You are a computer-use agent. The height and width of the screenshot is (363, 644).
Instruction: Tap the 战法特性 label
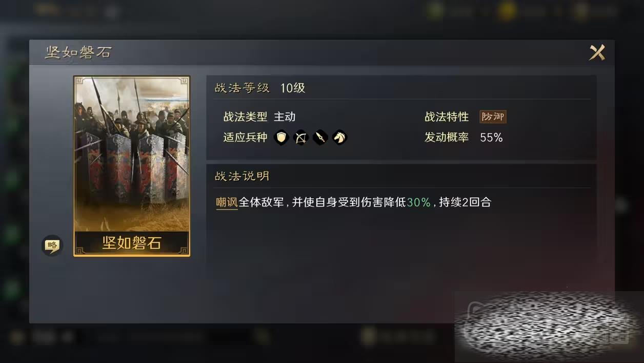[447, 117]
